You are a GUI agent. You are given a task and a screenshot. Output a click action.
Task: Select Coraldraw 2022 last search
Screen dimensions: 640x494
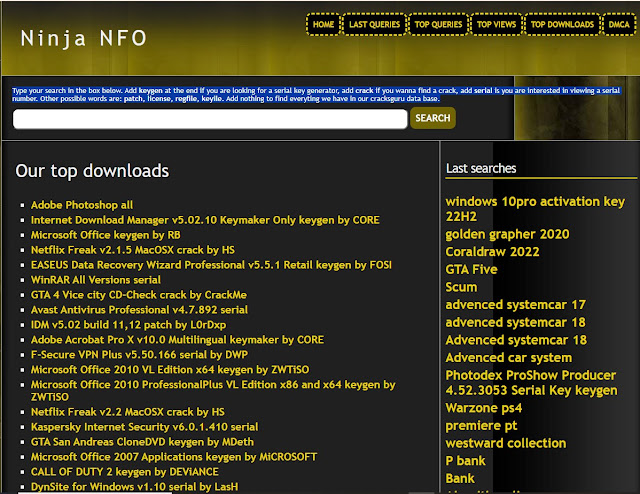492,251
